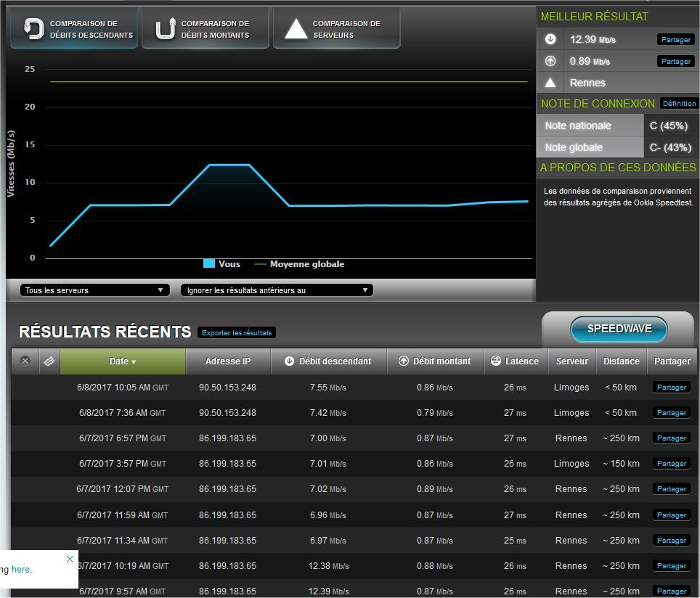
Task: Open the Définition link for Note de connexion
Action: pyautogui.click(x=679, y=103)
